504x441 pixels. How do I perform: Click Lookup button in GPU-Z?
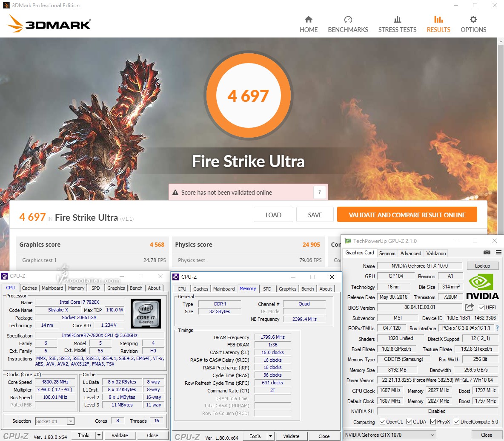pyautogui.click(x=482, y=266)
